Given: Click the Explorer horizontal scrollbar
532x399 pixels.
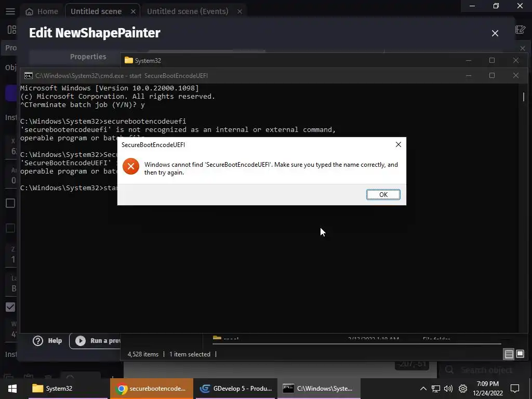Looking at the screenshot, I should click(x=356, y=344).
